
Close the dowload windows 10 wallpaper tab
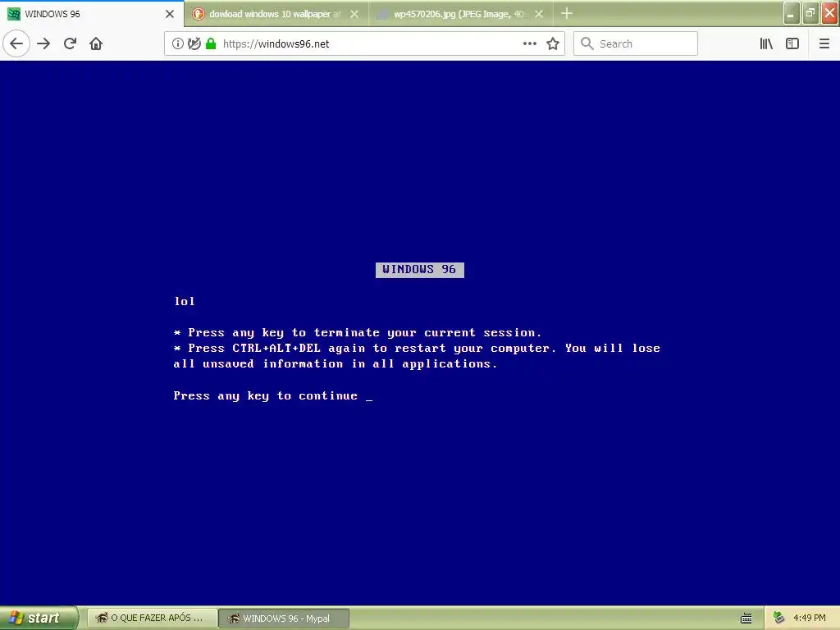pyautogui.click(x=354, y=14)
